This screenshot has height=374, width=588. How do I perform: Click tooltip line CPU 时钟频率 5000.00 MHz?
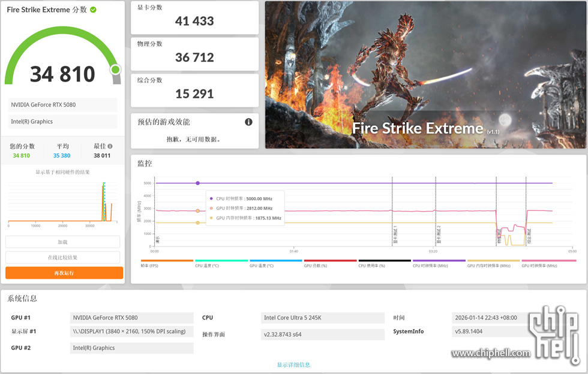(x=244, y=199)
